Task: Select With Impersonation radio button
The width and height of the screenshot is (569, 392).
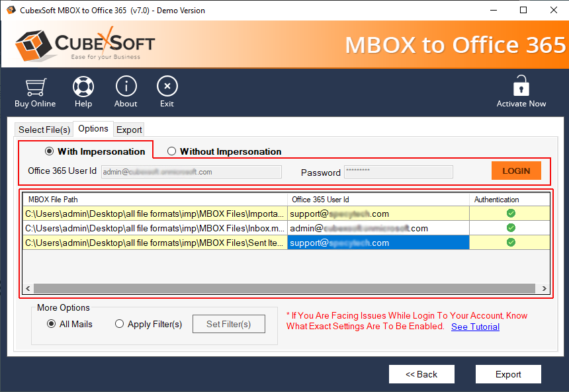Action: [49, 151]
